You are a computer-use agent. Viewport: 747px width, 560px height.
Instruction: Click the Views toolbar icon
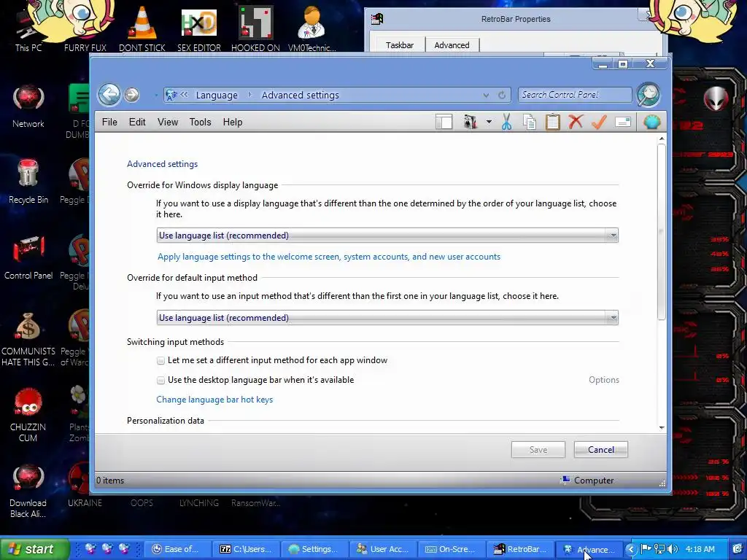[471, 122]
